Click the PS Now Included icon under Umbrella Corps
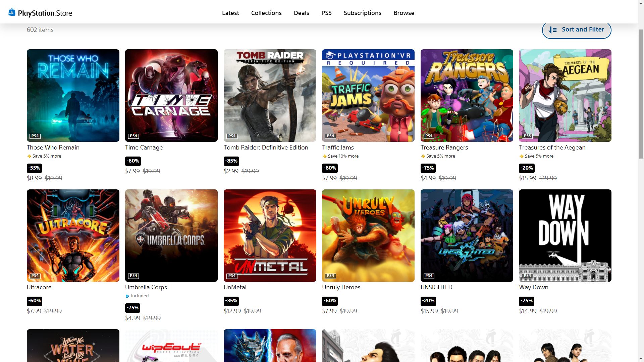644x362 pixels. (127, 296)
